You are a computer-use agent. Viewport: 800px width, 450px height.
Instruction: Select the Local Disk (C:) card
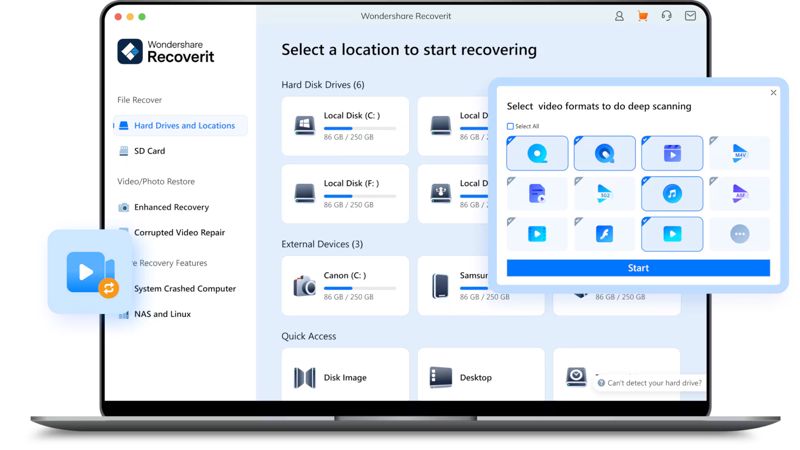tap(345, 126)
